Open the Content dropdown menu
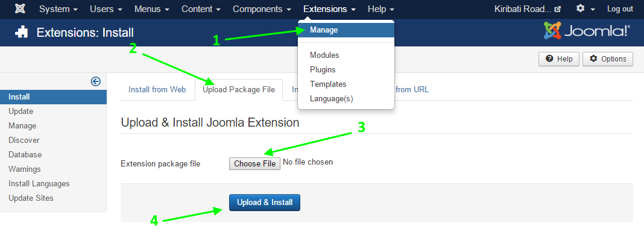The width and height of the screenshot is (644, 240). pos(201,8)
